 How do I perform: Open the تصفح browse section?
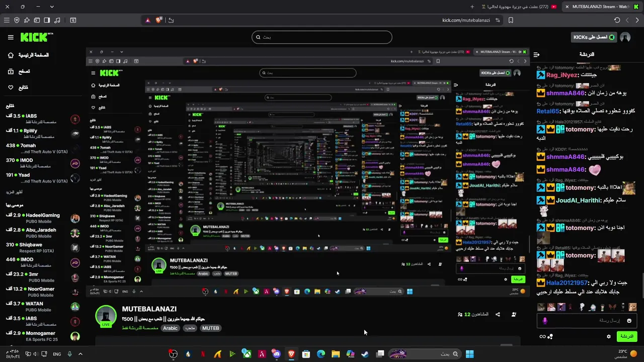coord(19,71)
